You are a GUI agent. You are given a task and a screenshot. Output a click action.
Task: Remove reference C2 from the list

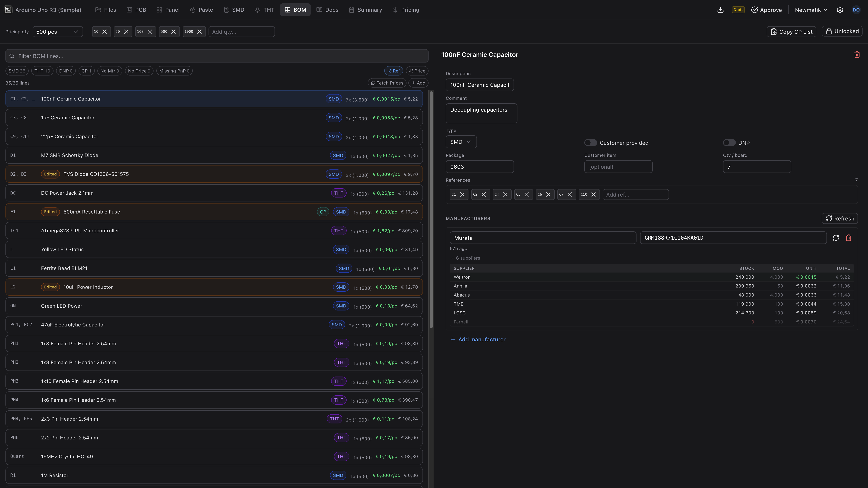pos(484,194)
